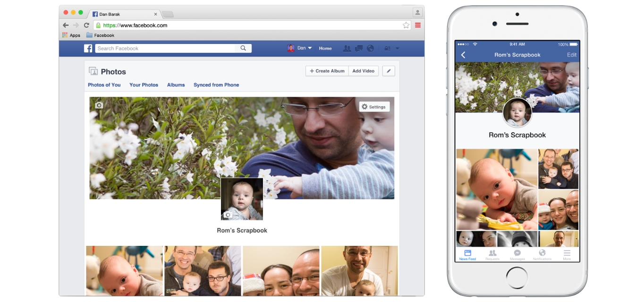
Task: Open the Chrome menu hamburger icon
Action: [417, 25]
